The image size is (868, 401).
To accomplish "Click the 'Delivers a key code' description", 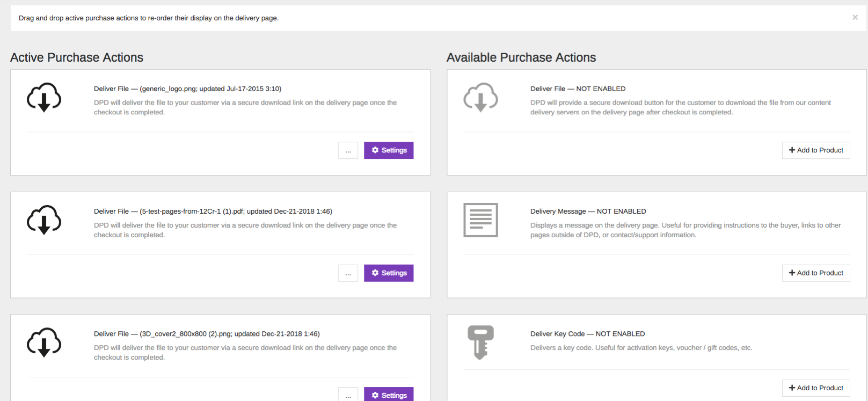I will pyautogui.click(x=641, y=348).
